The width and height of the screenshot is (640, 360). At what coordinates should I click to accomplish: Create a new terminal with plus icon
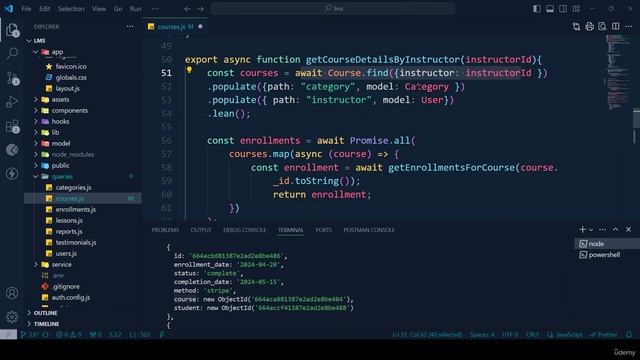click(x=582, y=229)
